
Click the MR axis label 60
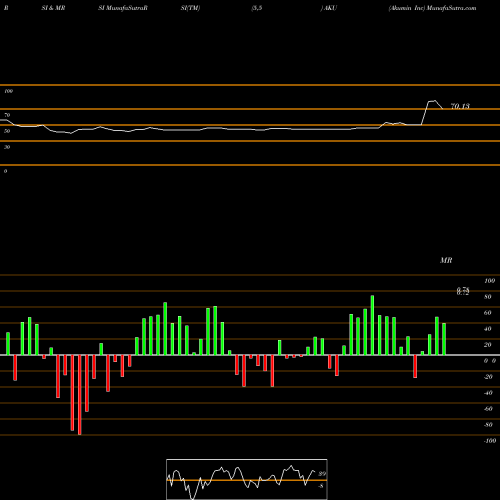point(488,313)
